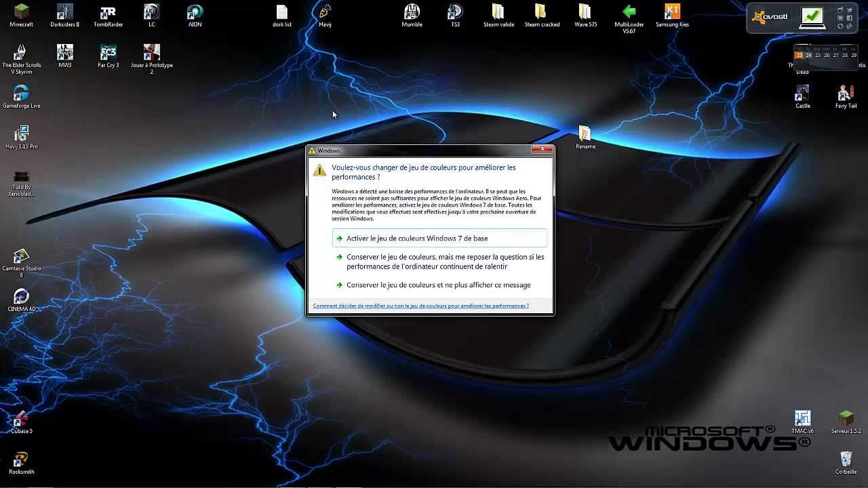Select the Cubase 5 icon
Viewport: 868px width, 488px height.
tap(21, 422)
